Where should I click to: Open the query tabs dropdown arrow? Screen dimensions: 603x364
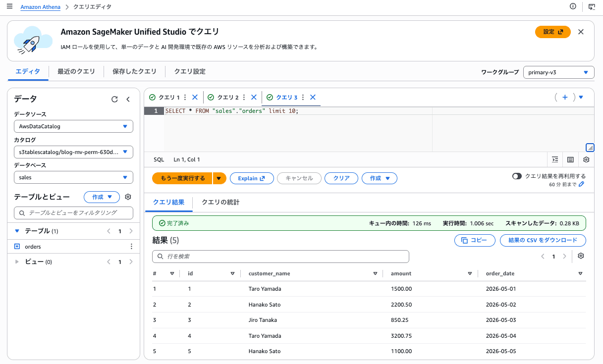[x=581, y=97]
